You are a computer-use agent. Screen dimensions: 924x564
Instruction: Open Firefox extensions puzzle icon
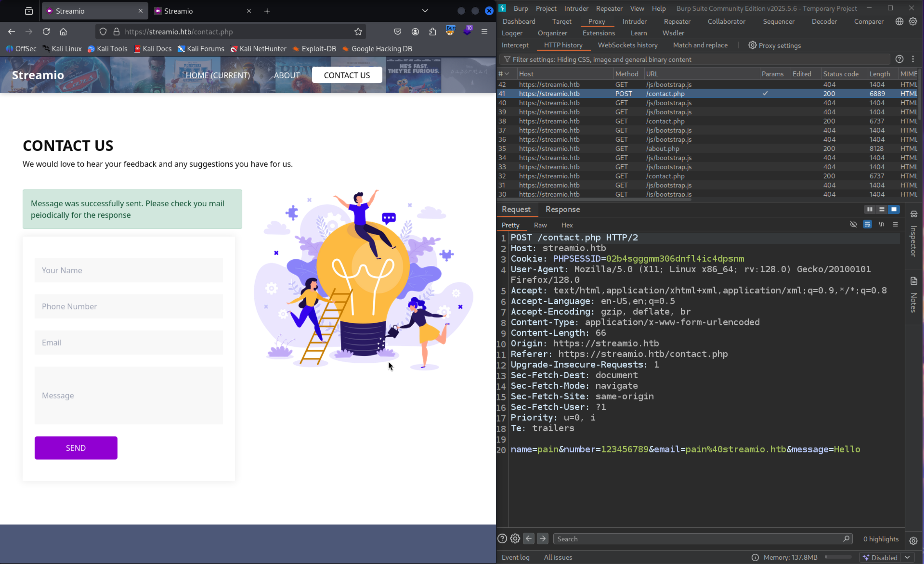tap(432, 31)
